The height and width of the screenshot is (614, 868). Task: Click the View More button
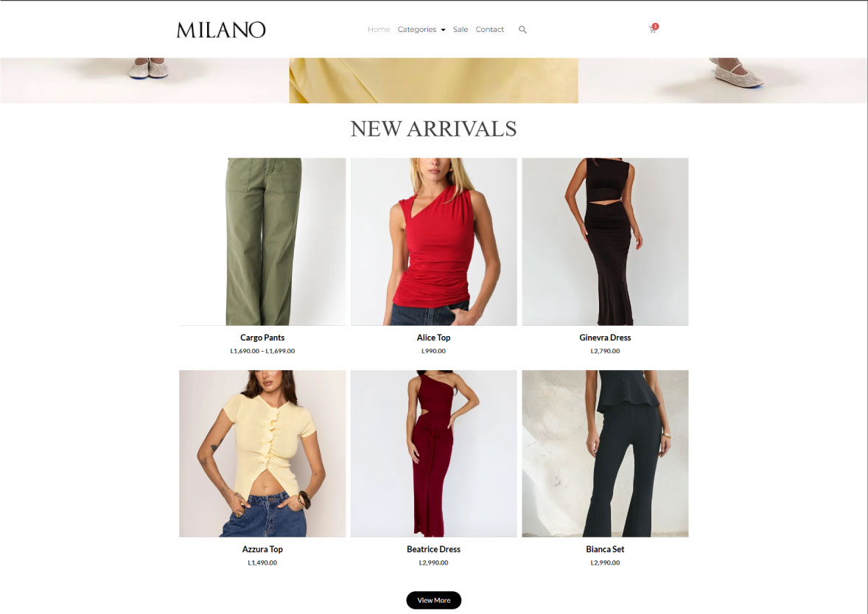click(x=434, y=600)
